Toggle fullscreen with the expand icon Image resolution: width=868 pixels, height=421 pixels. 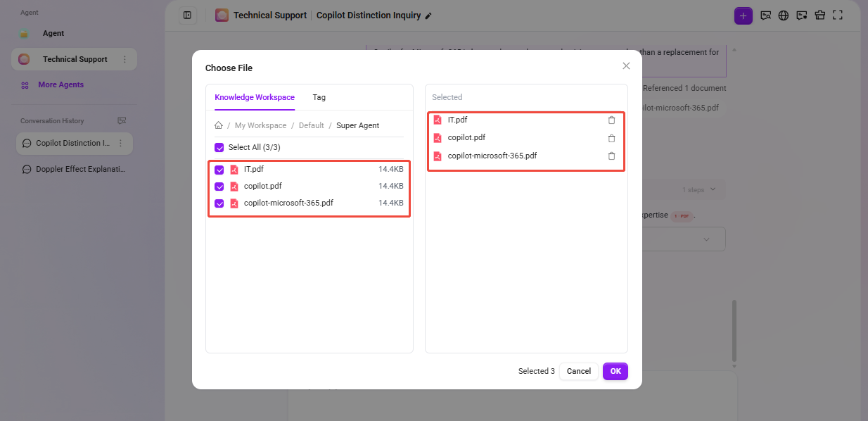click(838, 15)
